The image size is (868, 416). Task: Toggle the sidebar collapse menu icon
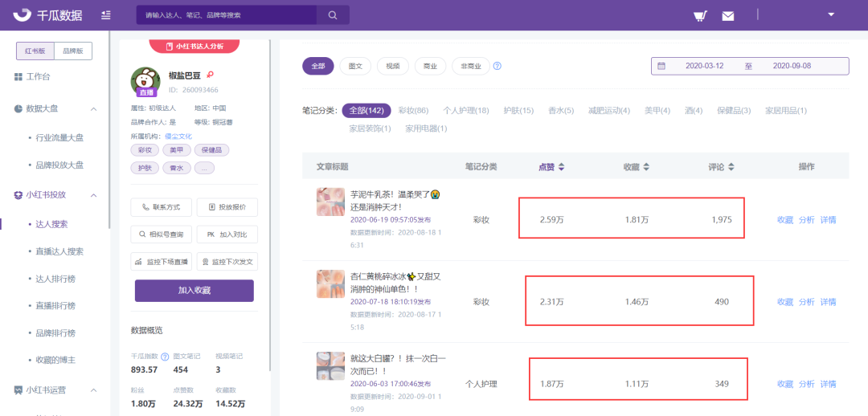(106, 15)
